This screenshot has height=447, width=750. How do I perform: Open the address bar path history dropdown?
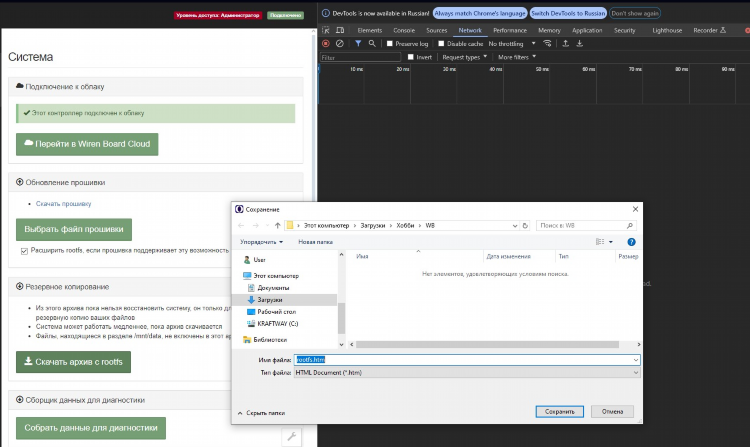pos(515,226)
